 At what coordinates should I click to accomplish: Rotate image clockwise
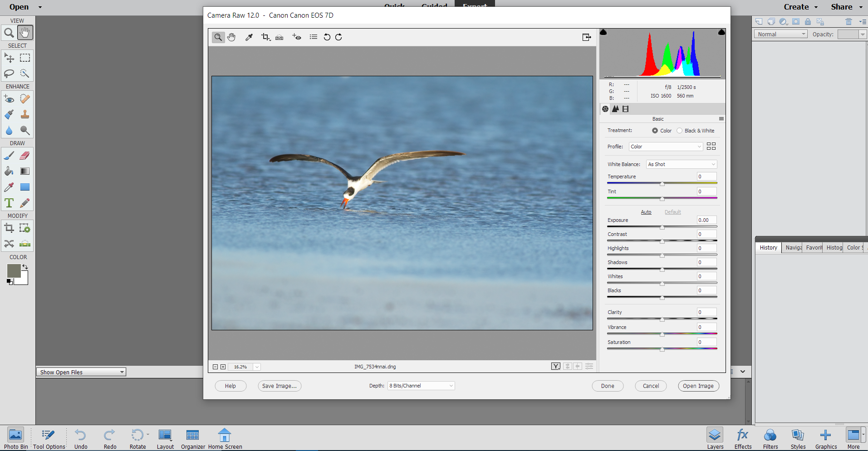[x=338, y=37]
